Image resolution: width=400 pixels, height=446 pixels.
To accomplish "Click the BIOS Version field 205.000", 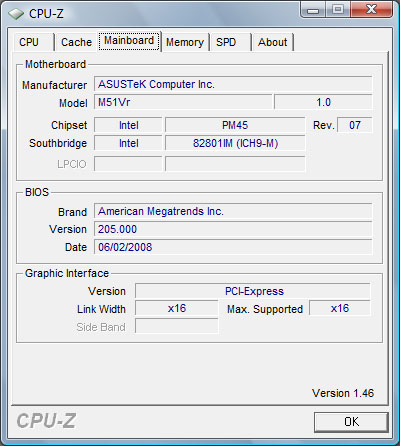I will (233, 229).
